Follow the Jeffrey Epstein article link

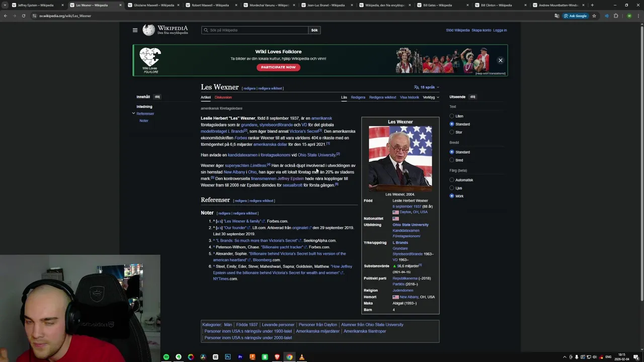[290, 178]
